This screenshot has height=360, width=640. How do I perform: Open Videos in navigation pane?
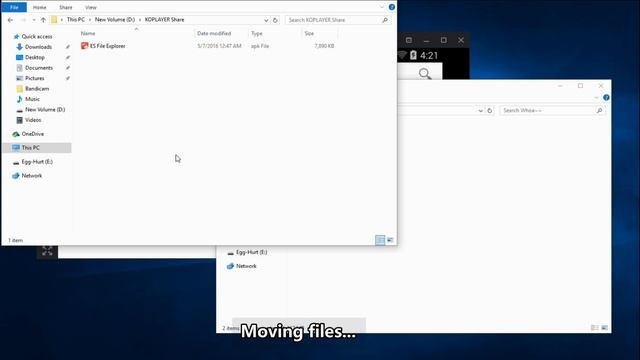33,120
